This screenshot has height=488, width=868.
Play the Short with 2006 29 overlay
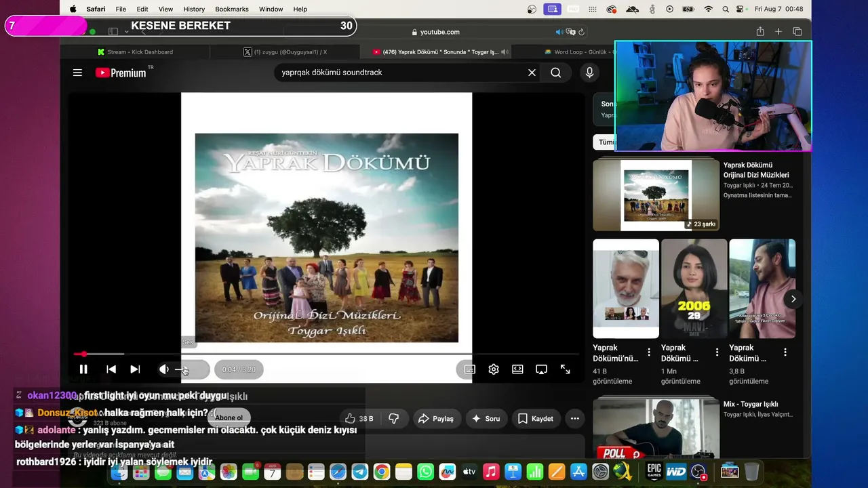pos(694,288)
